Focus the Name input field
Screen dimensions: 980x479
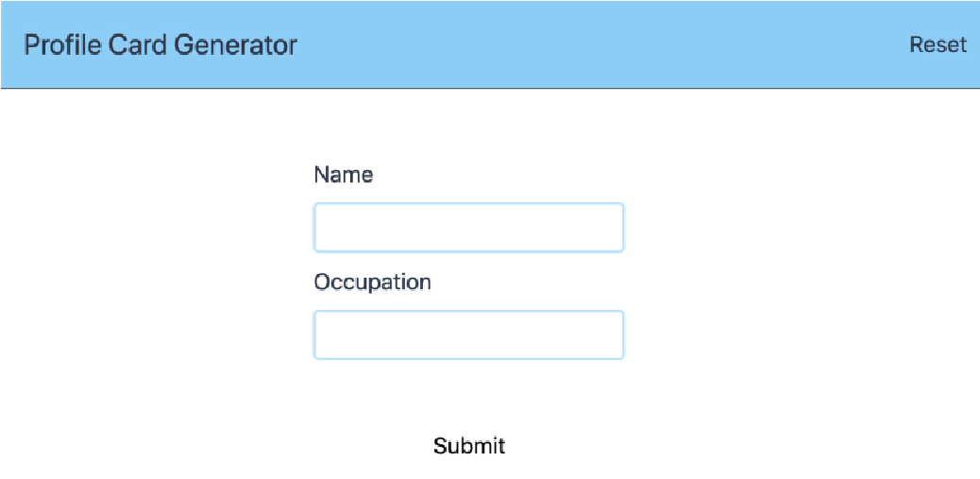tap(468, 228)
